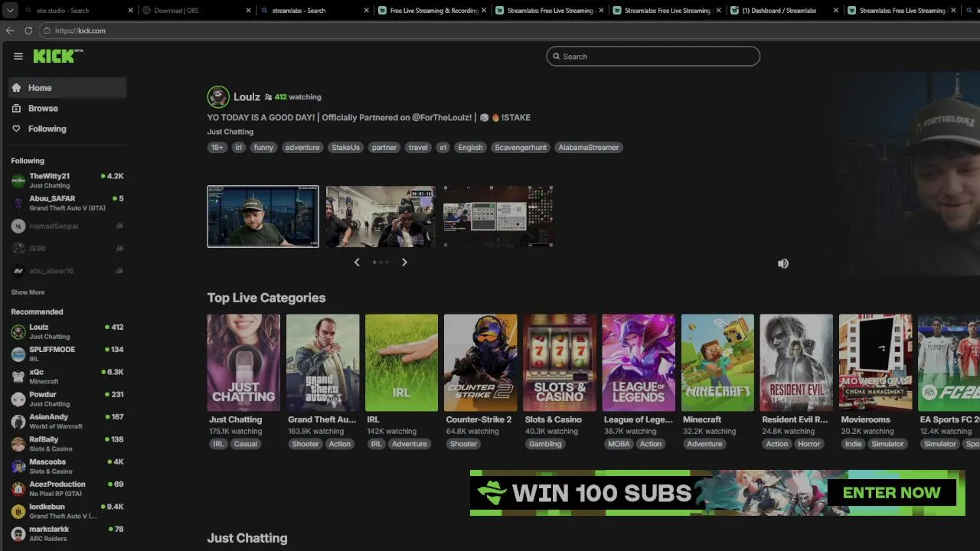Reload the page with refresh icon
The height and width of the screenshot is (551, 980).
pyautogui.click(x=28, y=31)
